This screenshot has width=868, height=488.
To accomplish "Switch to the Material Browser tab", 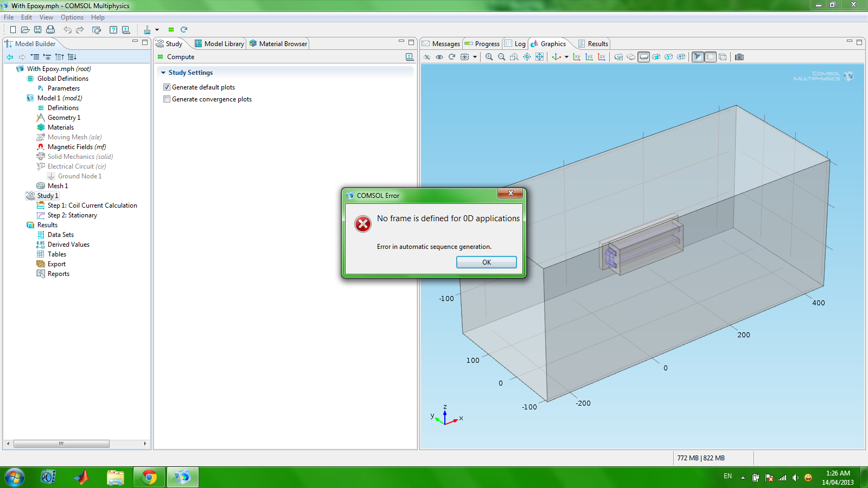I will pyautogui.click(x=278, y=44).
